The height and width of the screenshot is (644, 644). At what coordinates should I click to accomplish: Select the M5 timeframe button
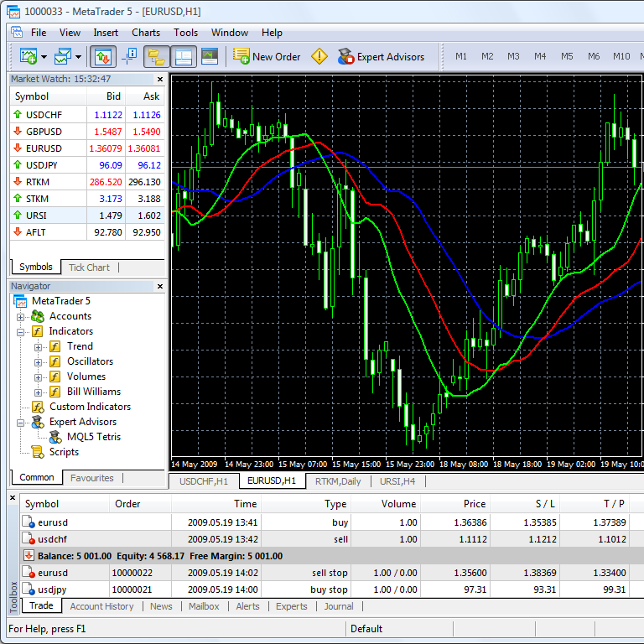coord(567,56)
